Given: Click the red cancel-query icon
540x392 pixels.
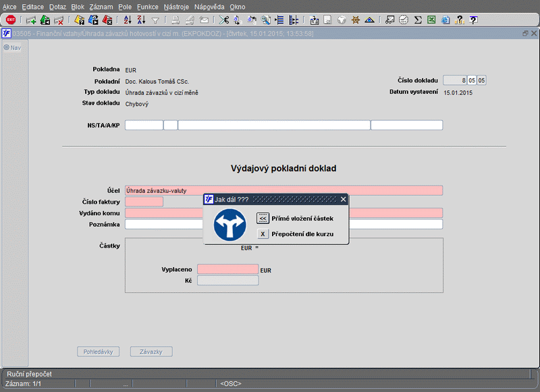Looking at the screenshot, I should [x=107, y=20].
